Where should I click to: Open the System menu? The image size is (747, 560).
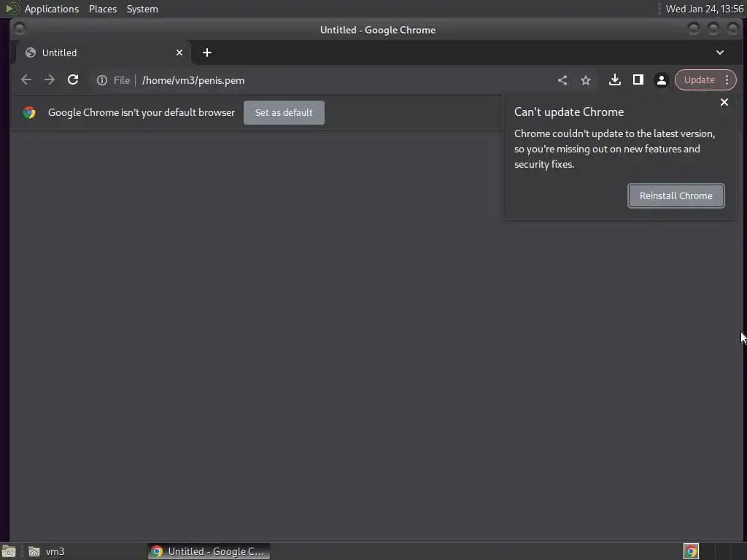tap(142, 9)
